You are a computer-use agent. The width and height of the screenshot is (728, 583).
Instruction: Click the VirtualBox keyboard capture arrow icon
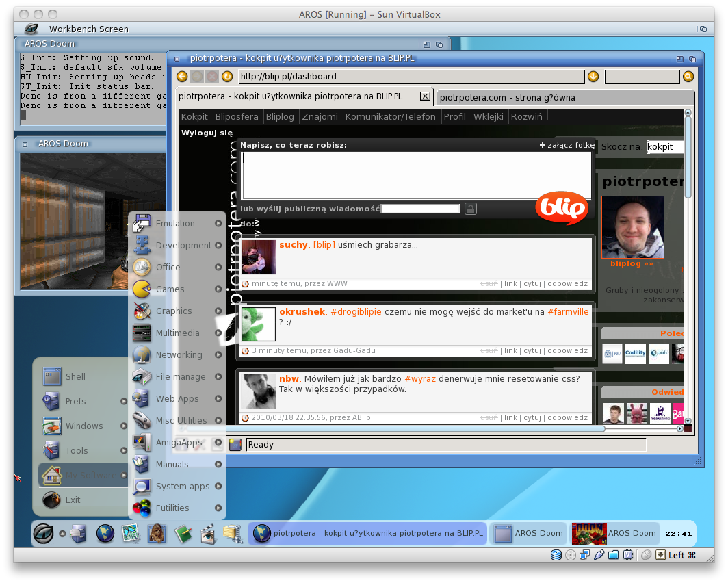(661, 555)
